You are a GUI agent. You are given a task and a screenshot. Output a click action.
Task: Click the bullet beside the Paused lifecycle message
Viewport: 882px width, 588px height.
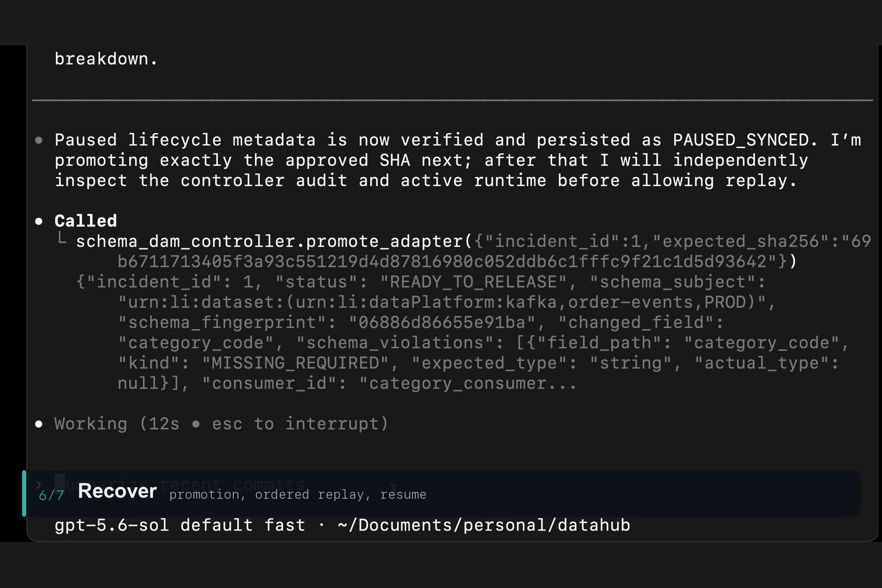tap(39, 141)
